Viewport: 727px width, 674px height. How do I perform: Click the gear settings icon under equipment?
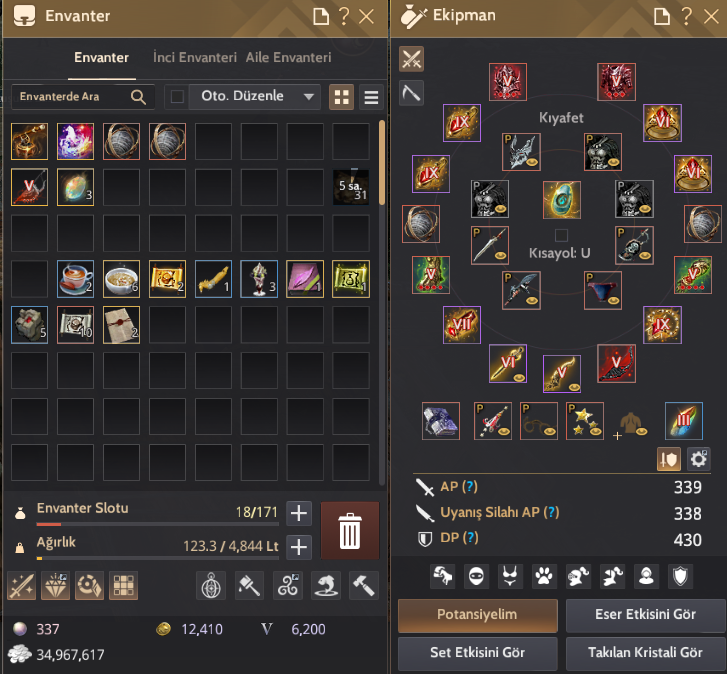699,459
